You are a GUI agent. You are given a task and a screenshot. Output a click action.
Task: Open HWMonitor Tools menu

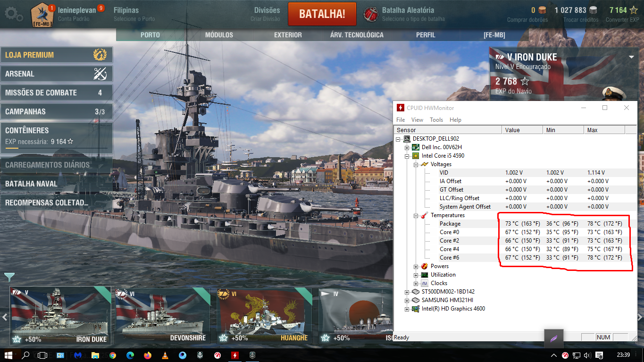pos(436,120)
